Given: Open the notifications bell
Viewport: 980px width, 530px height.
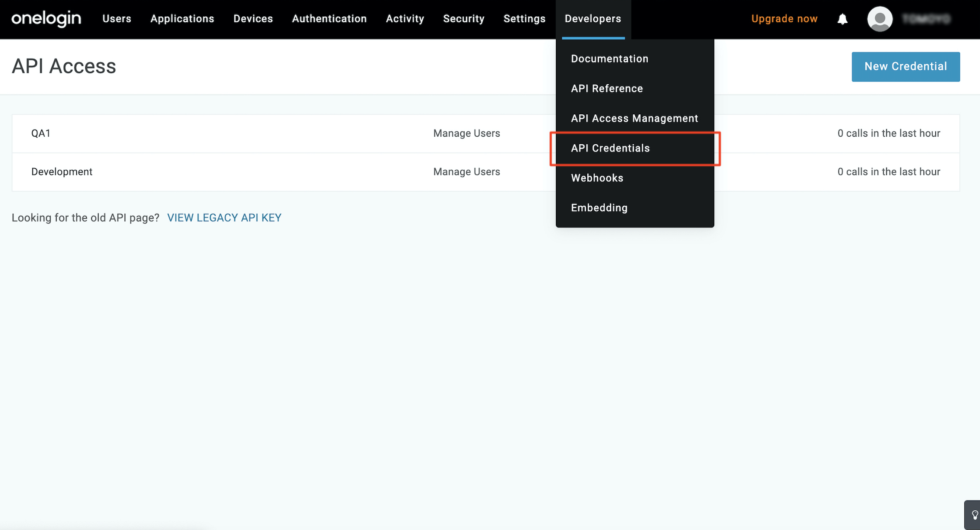Looking at the screenshot, I should (842, 19).
